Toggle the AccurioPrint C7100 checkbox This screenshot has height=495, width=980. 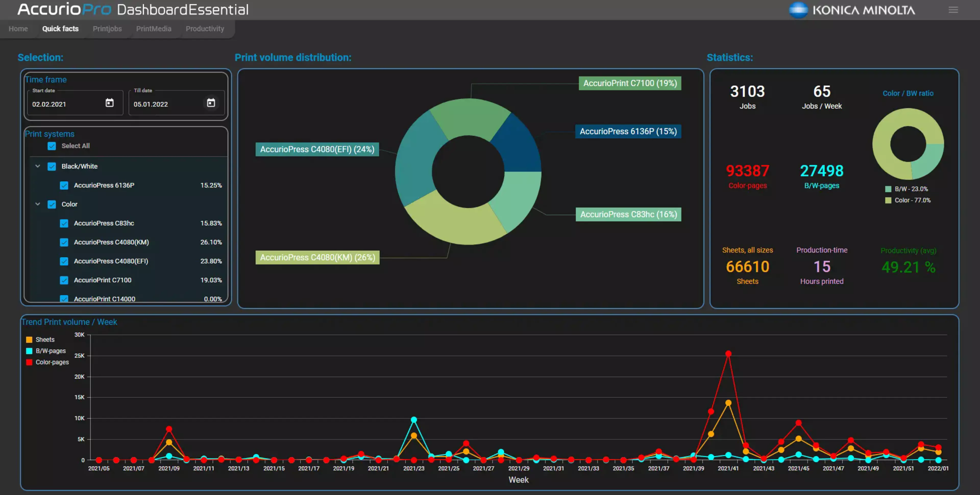(64, 280)
